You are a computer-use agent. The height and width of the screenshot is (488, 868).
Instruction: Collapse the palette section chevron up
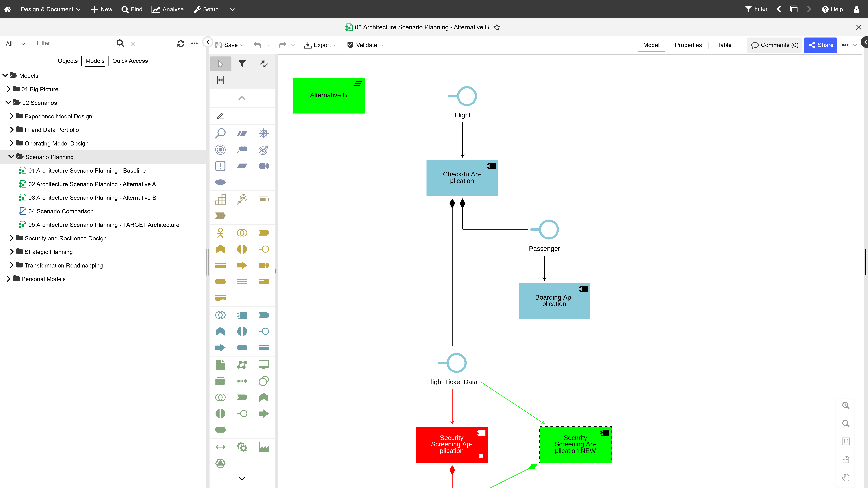coord(242,98)
